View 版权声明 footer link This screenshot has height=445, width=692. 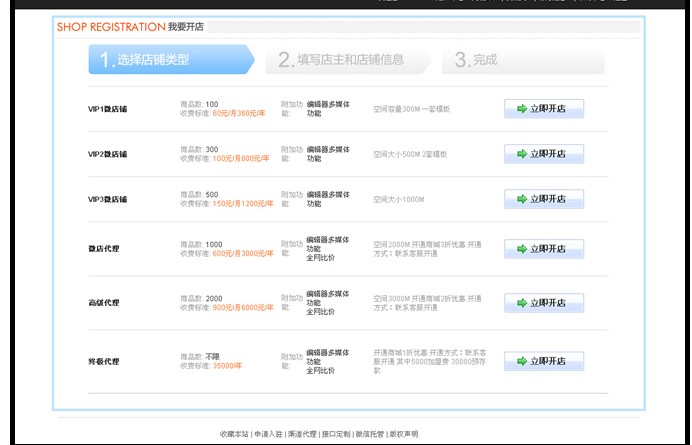[x=404, y=434]
